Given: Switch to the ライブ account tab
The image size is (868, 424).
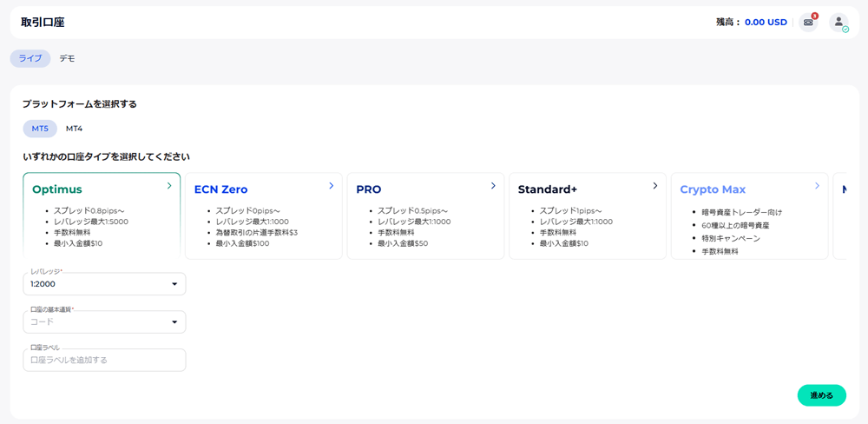Looking at the screenshot, I should [30, 58].
